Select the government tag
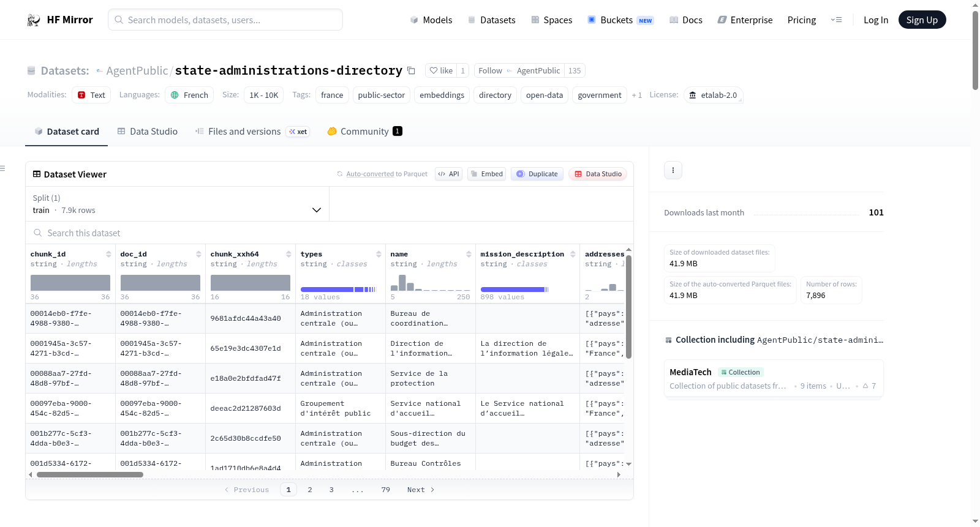Image resolution: width=980 pixels, height=527 pixels. click(x=600, y=95)
